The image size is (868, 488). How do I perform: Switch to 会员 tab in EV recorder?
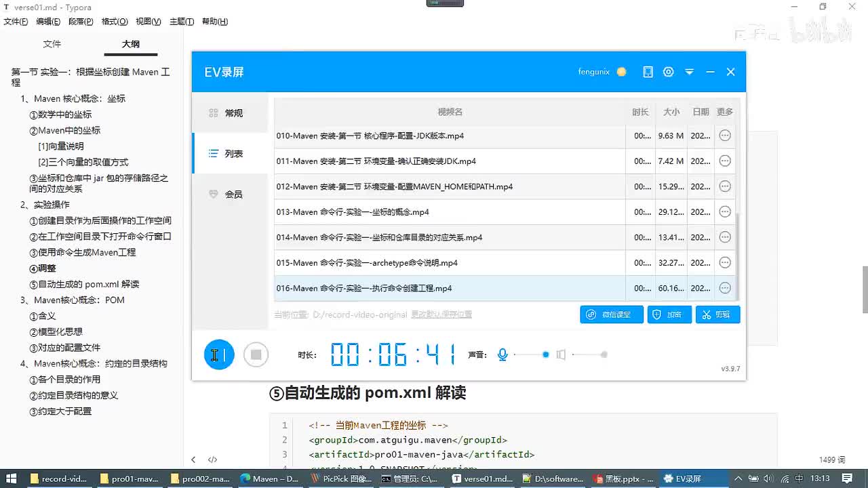click(x=230, y=195)
